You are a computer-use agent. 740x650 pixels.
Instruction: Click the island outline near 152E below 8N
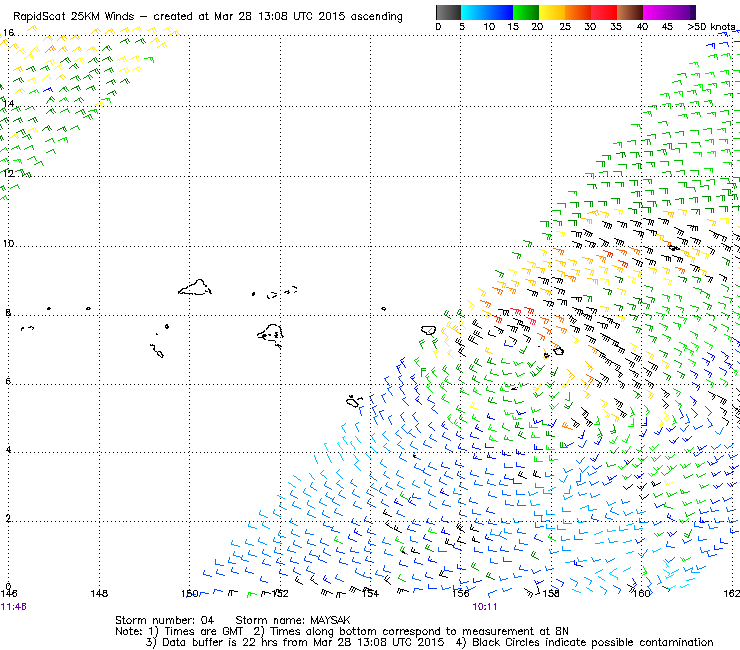click(271, 335)
